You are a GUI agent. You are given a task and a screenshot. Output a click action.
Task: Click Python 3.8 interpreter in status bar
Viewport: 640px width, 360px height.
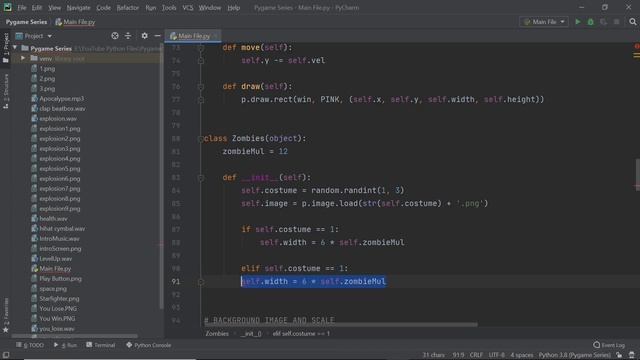[574, 355]
